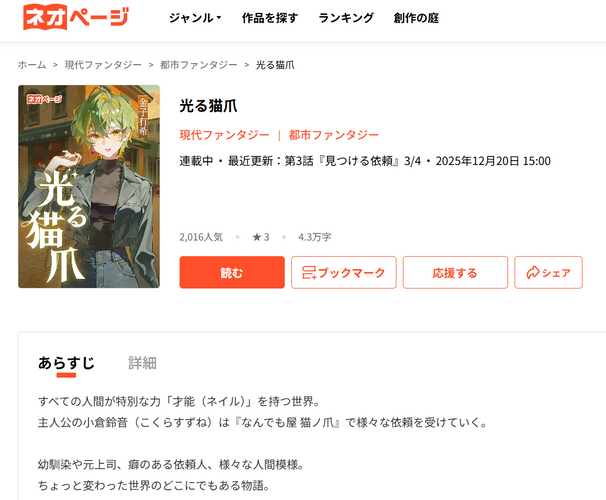The width and height of the screenshot is (606, 500).
Task: Click the red 都市ファンタジー genre tag
Action: (334, 135)
